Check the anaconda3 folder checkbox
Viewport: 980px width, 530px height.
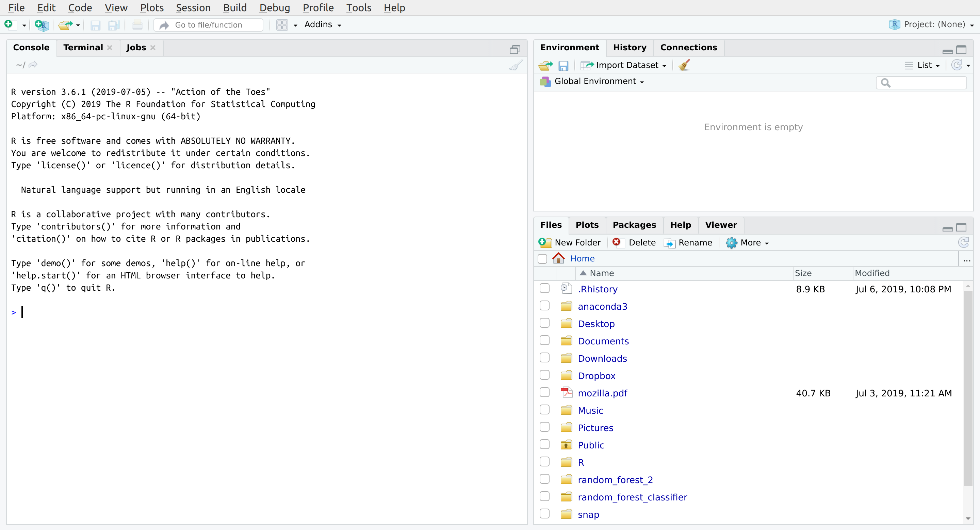point(545,306)
